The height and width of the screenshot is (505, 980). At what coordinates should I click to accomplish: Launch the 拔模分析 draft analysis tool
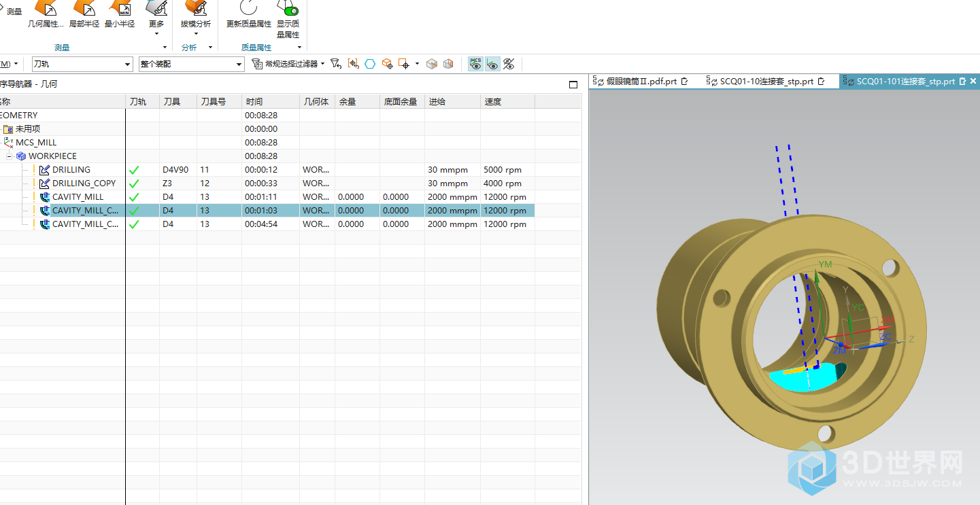pyautogui.click(x=196, y=14)
